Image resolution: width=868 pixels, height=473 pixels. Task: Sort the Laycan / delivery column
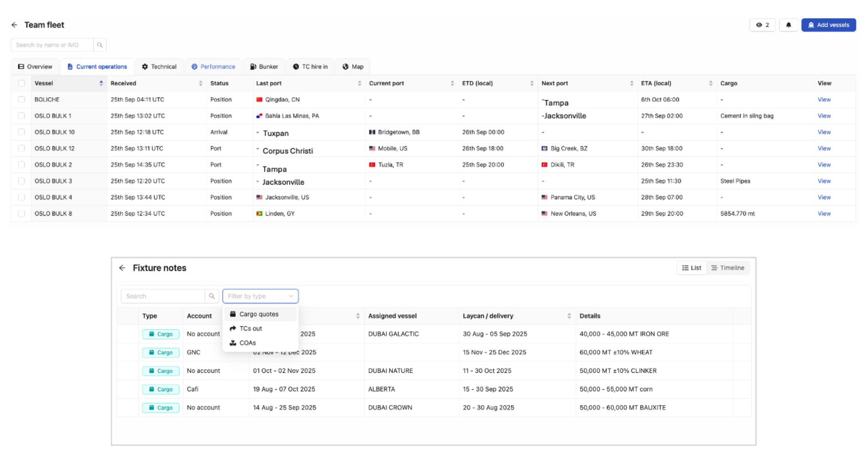(x=569, y=316)
